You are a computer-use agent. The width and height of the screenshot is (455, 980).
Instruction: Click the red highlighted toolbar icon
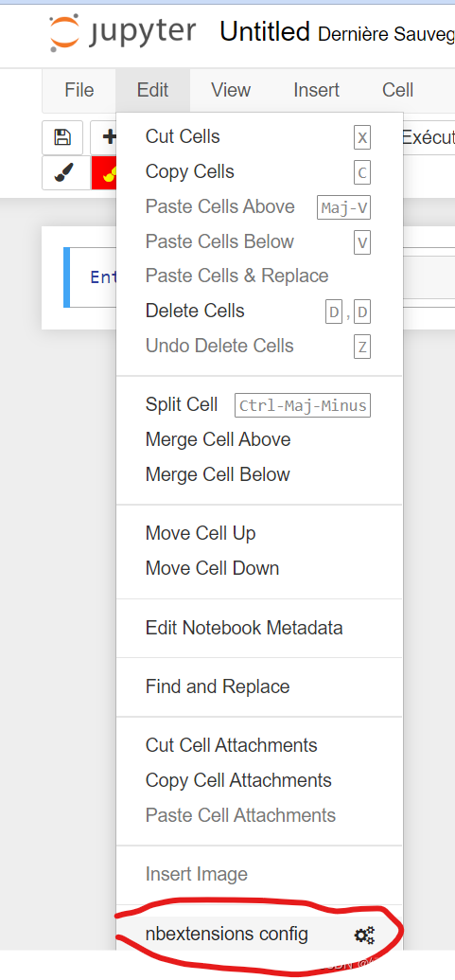[x=104, y=172]
